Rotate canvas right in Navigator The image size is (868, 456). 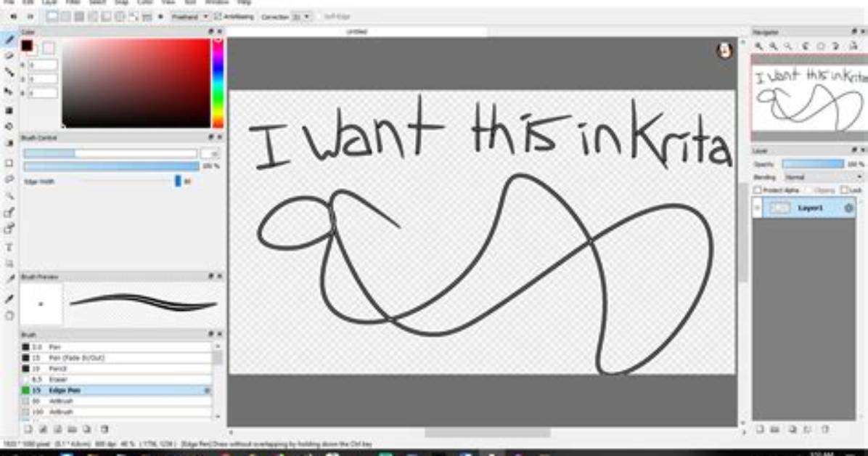pos(836,46)
